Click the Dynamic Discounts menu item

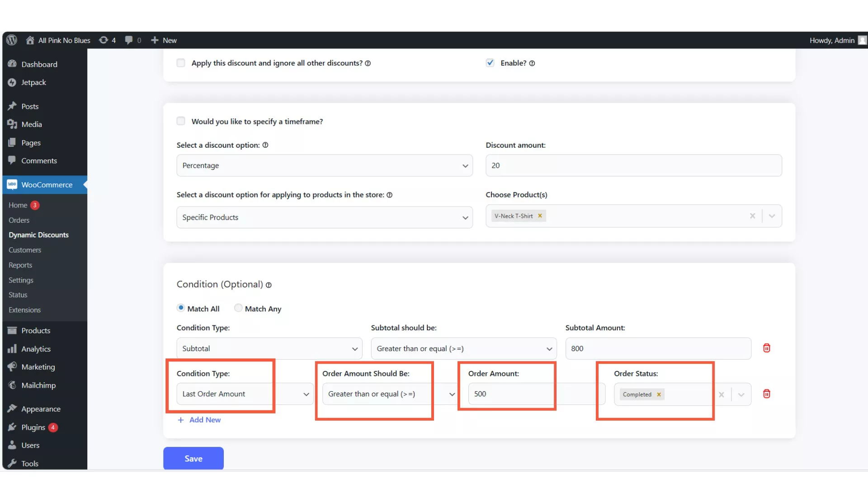[39, 235]
